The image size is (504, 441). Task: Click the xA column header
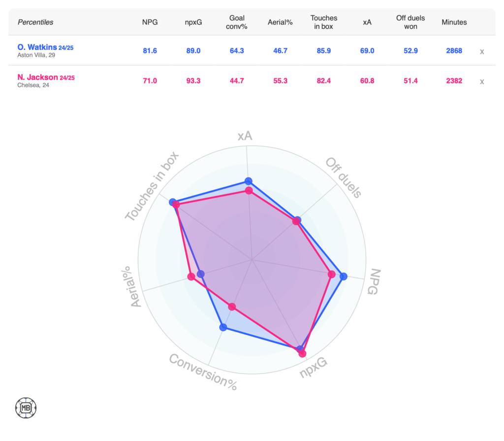(x=367, y=22)
